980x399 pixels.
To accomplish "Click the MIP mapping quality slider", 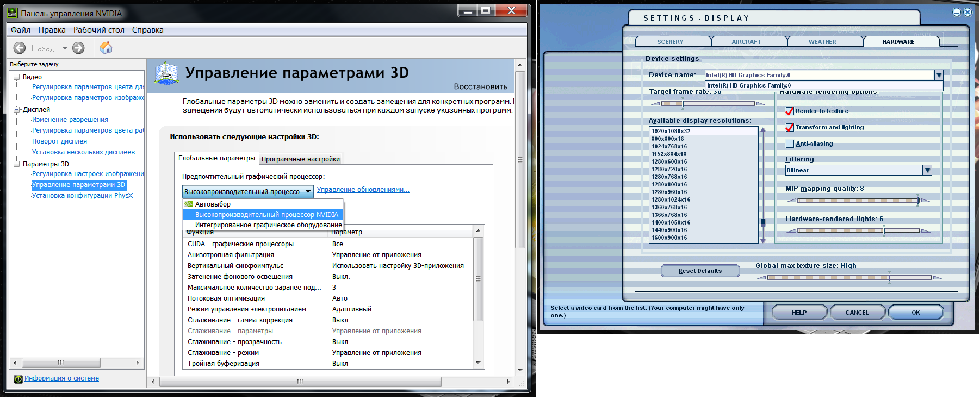I will pos(858,201).
